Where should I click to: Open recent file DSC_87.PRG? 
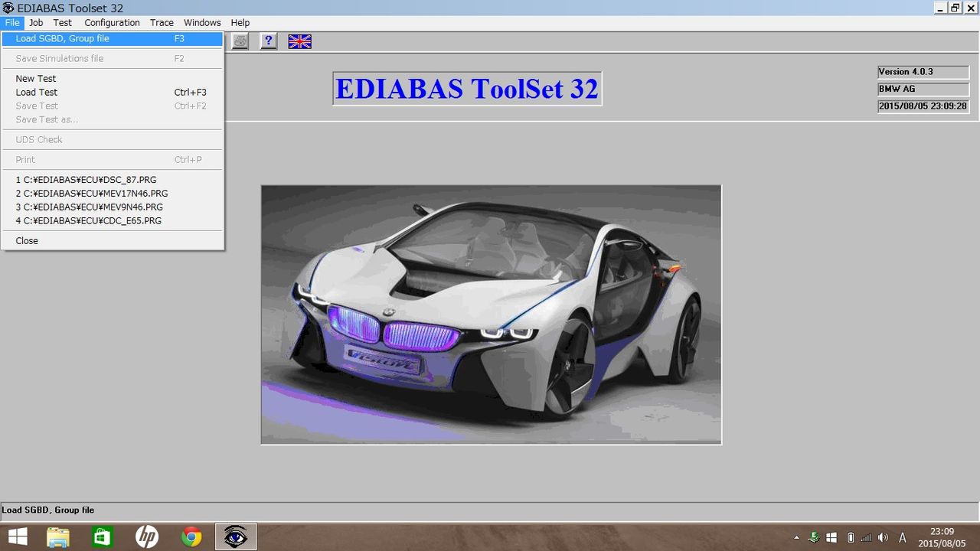coord(113,179)
